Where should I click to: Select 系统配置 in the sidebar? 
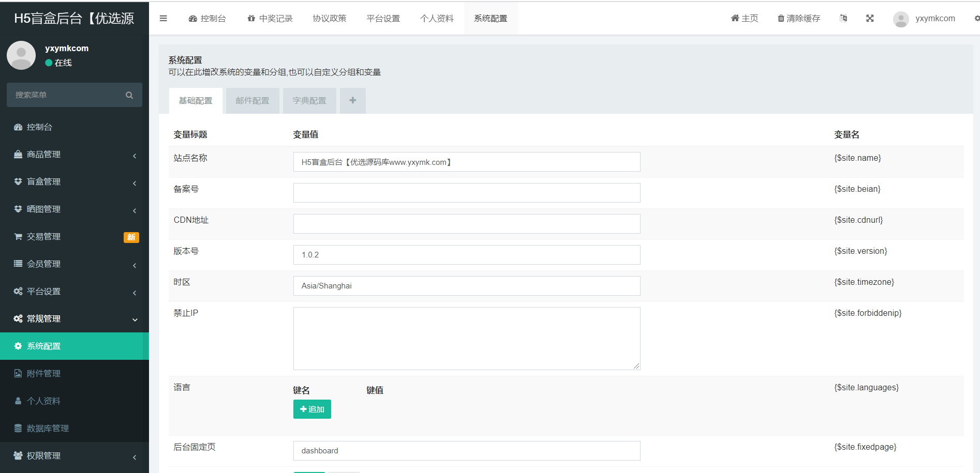click(75, 346)
